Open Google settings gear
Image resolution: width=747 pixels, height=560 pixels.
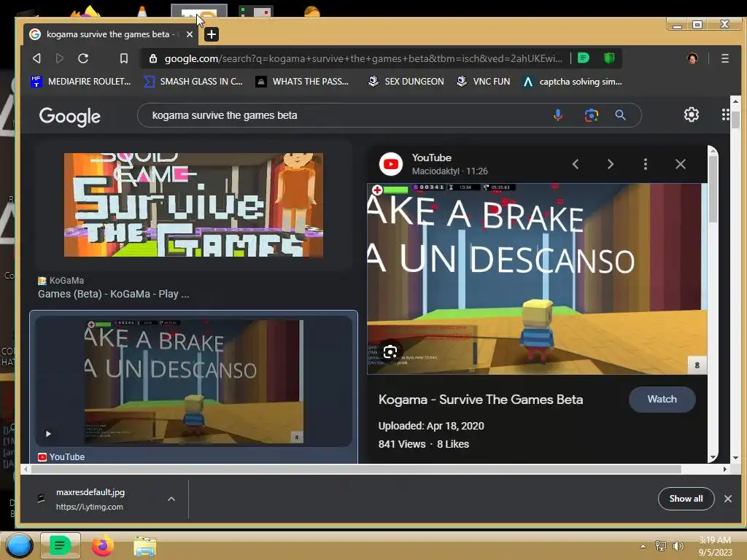692,114
